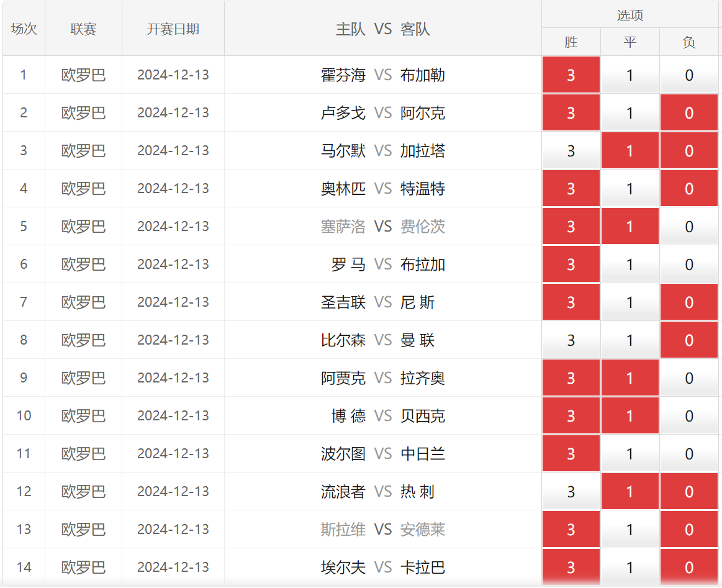Select loss (0) for 博德 VS 贝西克
This screenshot has width=722, height=588.
click(689, 416)
